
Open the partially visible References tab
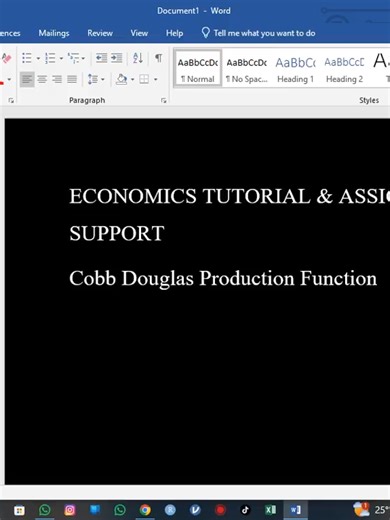coord(10,33)
